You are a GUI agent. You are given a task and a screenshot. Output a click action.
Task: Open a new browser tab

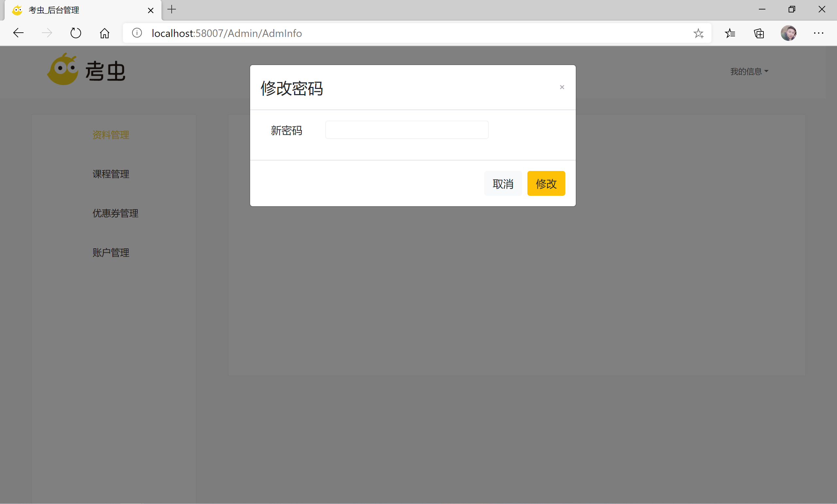(x=172, y=9)
